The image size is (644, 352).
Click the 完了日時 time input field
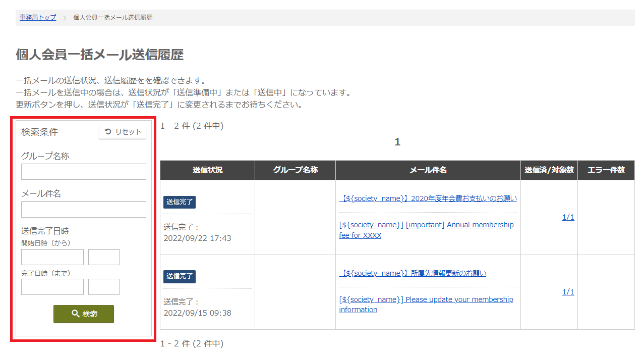(x=104, y=287)
